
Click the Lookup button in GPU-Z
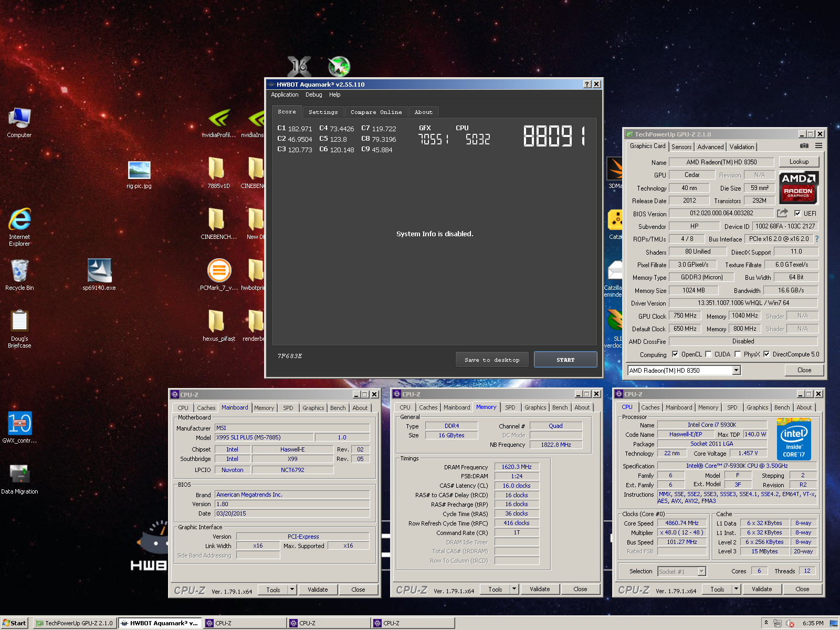click(x=799, y=162)
